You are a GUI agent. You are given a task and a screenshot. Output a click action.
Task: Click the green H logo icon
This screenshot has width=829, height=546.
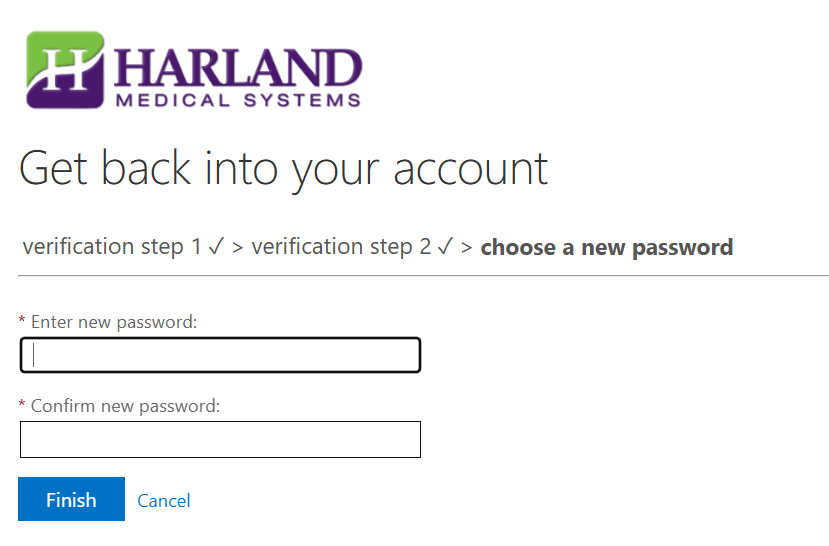[65, 69]
